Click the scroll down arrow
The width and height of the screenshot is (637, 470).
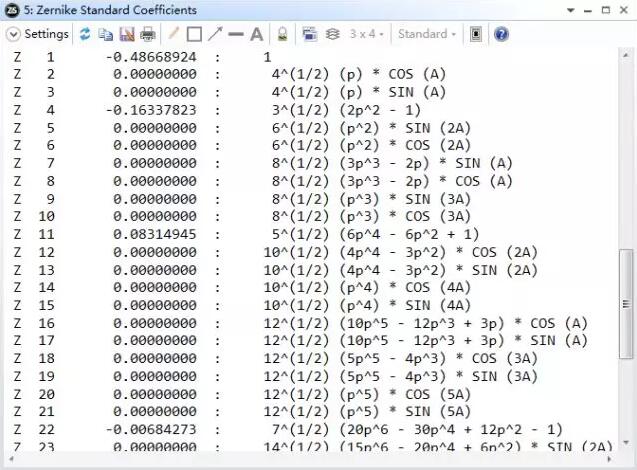[626, 442]
